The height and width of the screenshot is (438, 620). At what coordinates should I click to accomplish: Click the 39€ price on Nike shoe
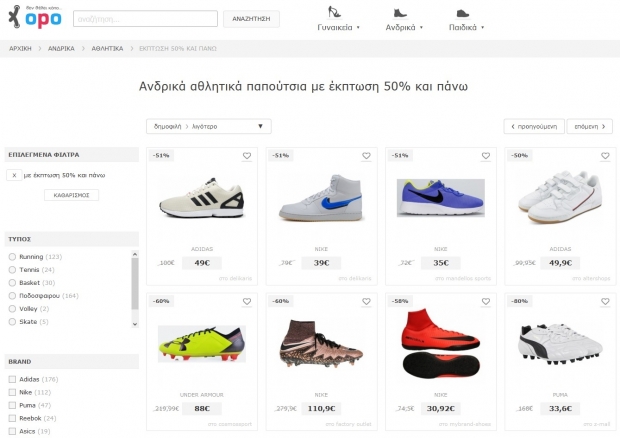tap(321, 263)
